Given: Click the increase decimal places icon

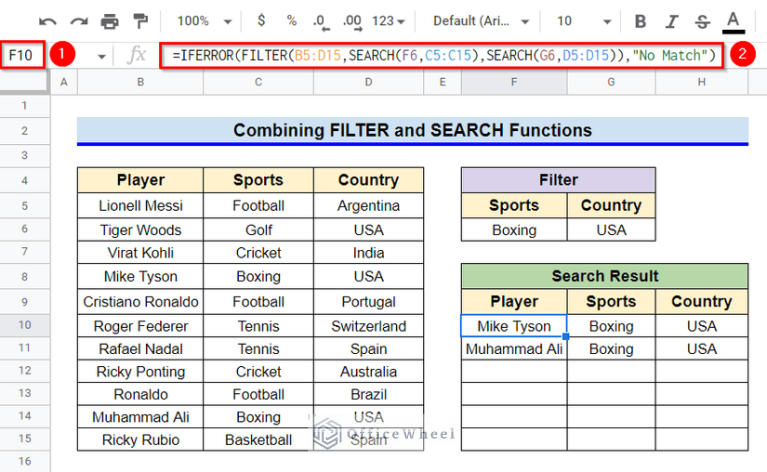Looking at the screenshot, I should pos(353,20).
